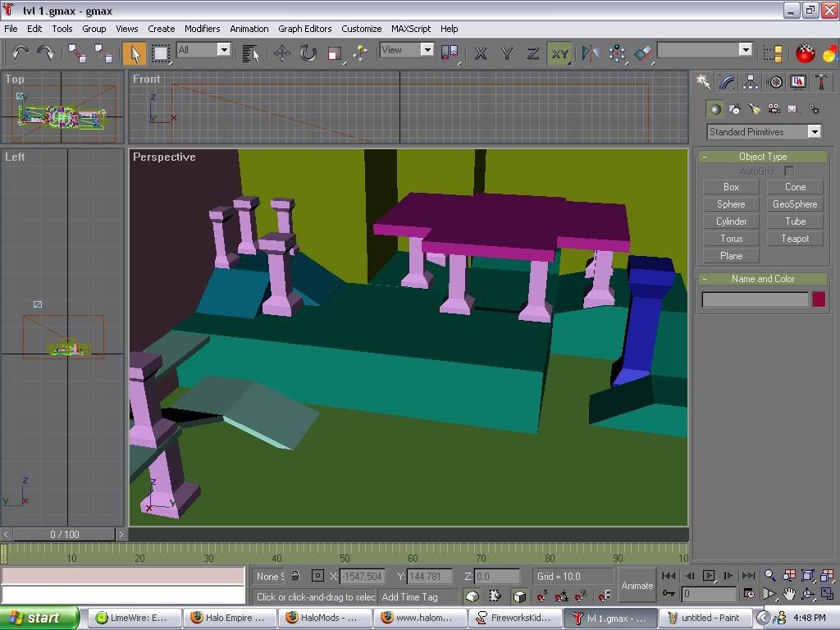Toggle the Angle Snap magnet
840x630 pixels.
561,596
